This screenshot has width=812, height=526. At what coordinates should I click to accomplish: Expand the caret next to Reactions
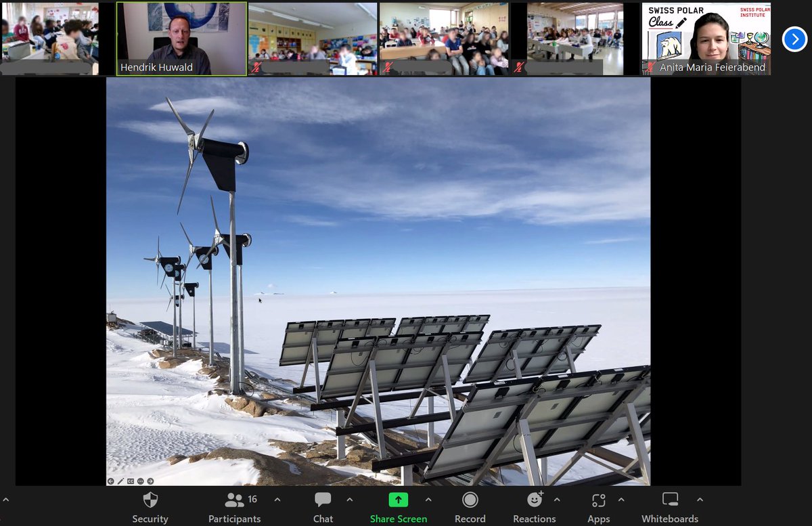coord(557,500)
